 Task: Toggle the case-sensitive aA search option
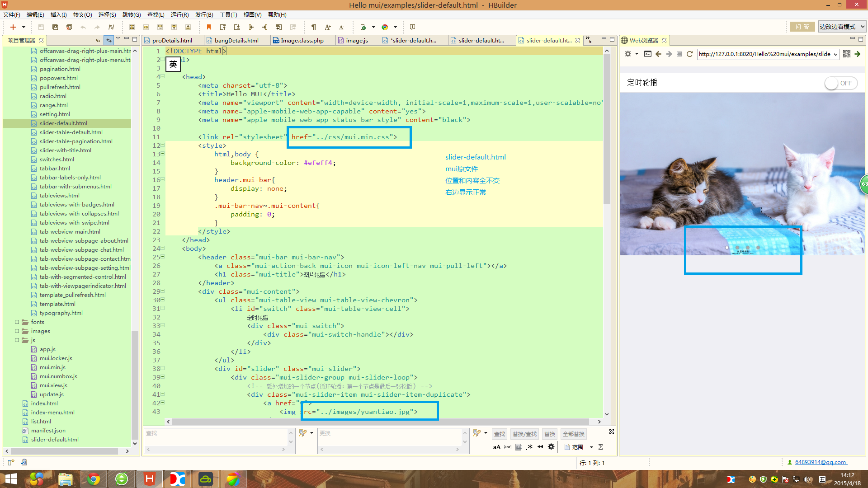[x=496, y=447]
